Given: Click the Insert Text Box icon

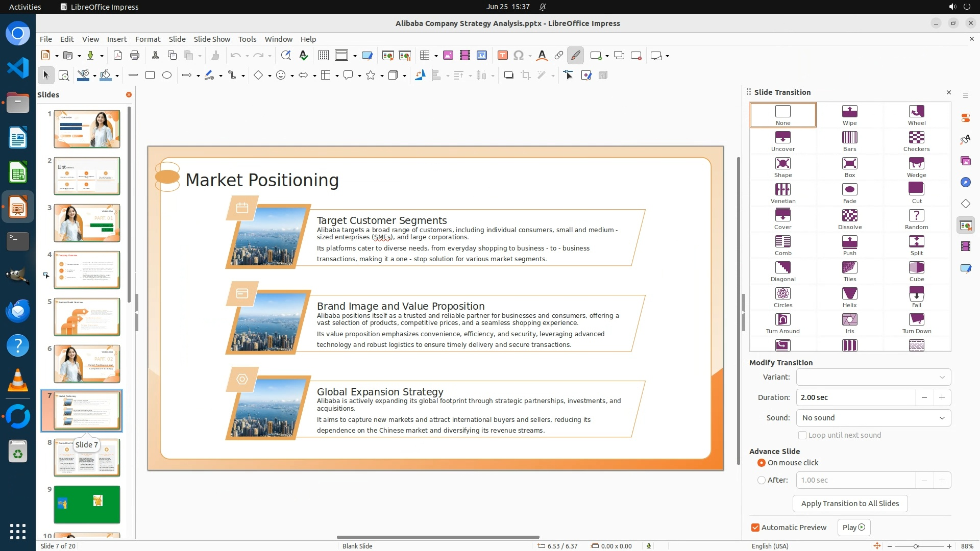Looking at the screenshot, I should (502, 56).
